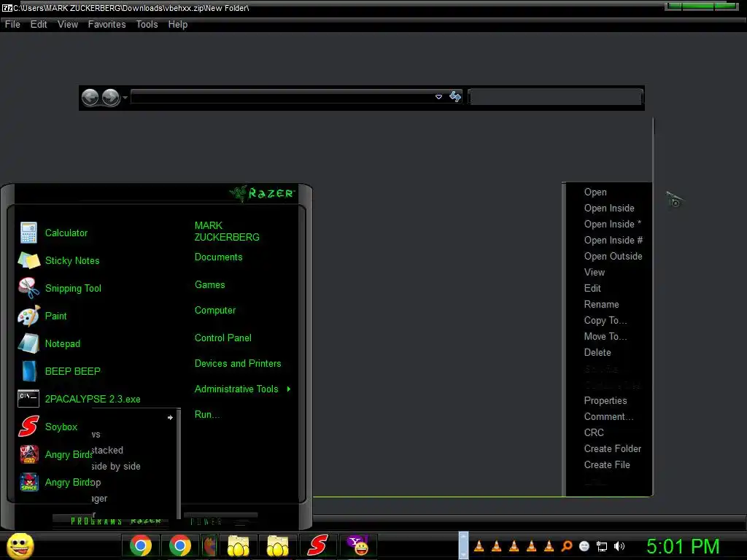The height and width of the screenshot is (560, 747).
Task: Expand the Administrative Tools submenu arrow
Action: [289, 389]
